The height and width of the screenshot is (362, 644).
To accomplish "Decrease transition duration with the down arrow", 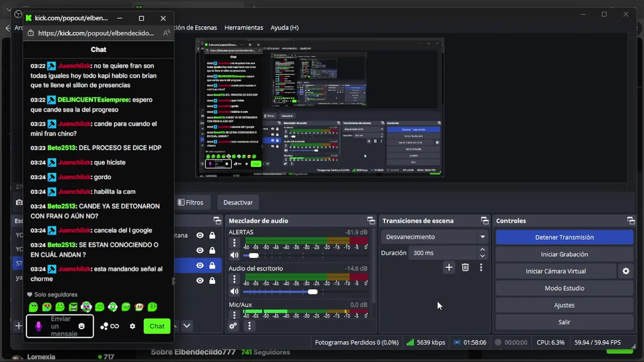I will [482, 256].
